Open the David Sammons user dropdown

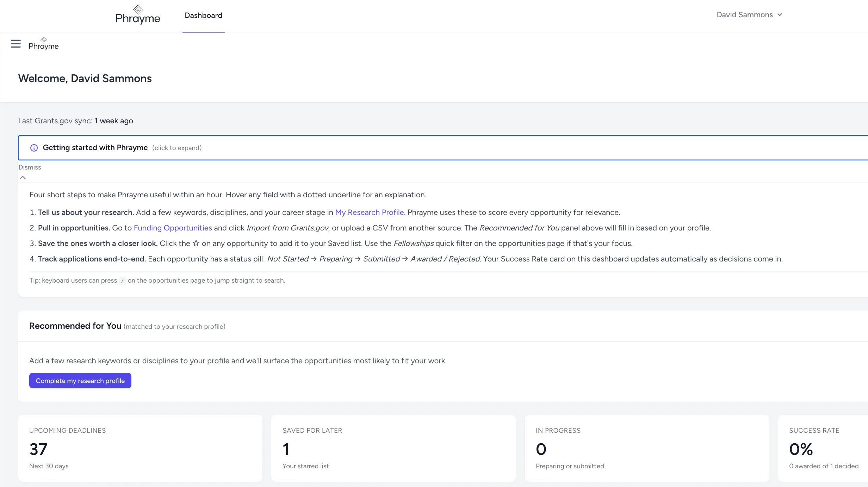[x=749, y=15]
